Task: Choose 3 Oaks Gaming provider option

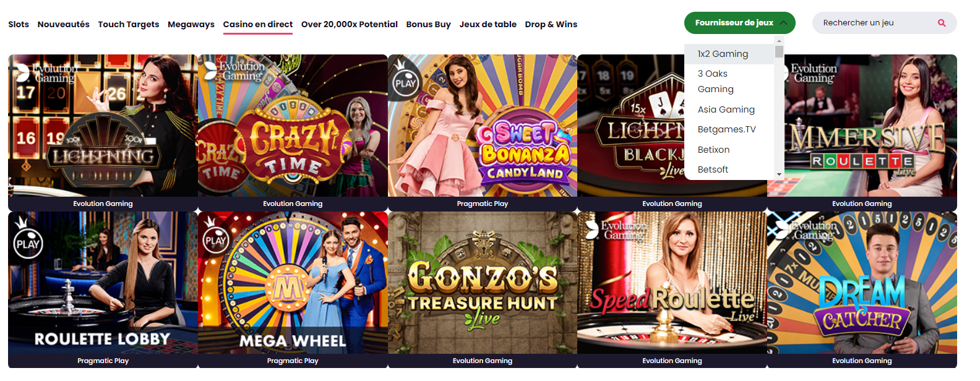Action: [x=729, y=81]
